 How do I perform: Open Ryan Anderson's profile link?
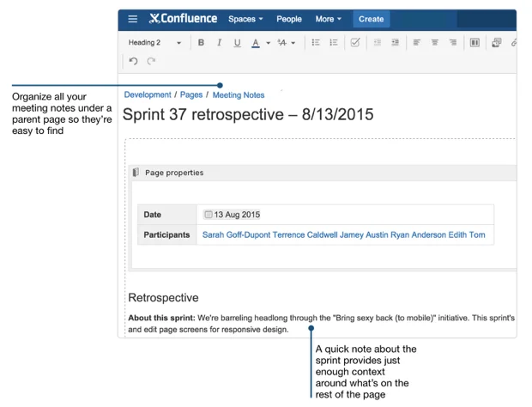pyautogui.click(x=418, y=235)
